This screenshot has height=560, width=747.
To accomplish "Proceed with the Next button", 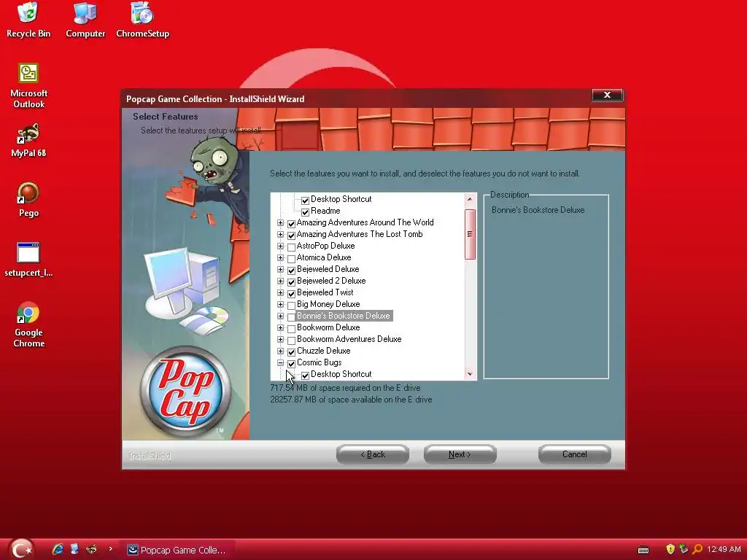I will (460, 454).
